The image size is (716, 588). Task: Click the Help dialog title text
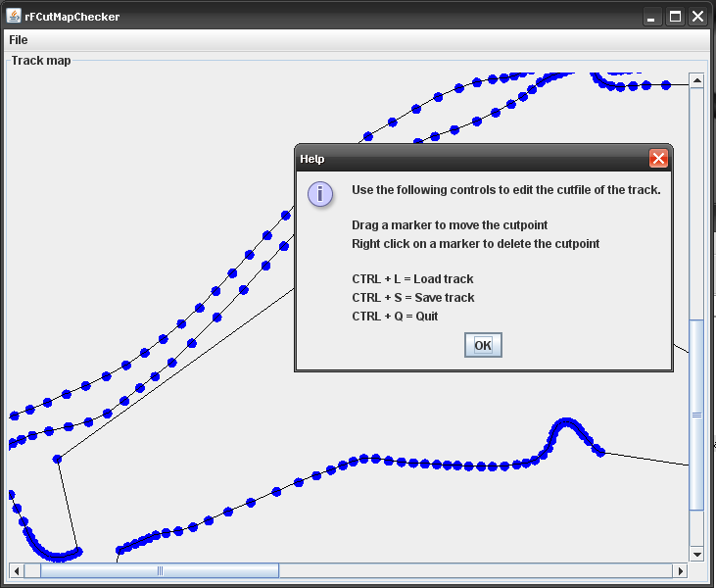pos(311,159)
